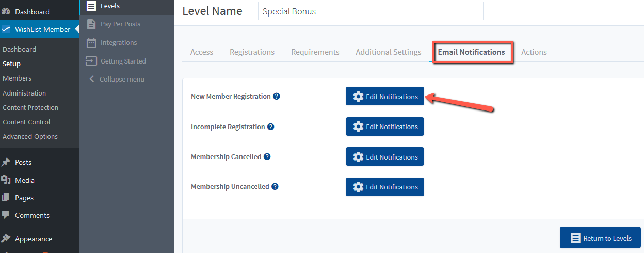Click the help icon beside New Member Registration
Screen dimensions: 644x253
click(x=277, y=97)
